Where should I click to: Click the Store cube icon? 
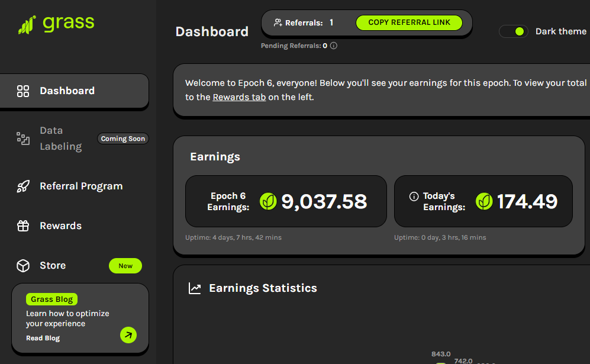23,266
